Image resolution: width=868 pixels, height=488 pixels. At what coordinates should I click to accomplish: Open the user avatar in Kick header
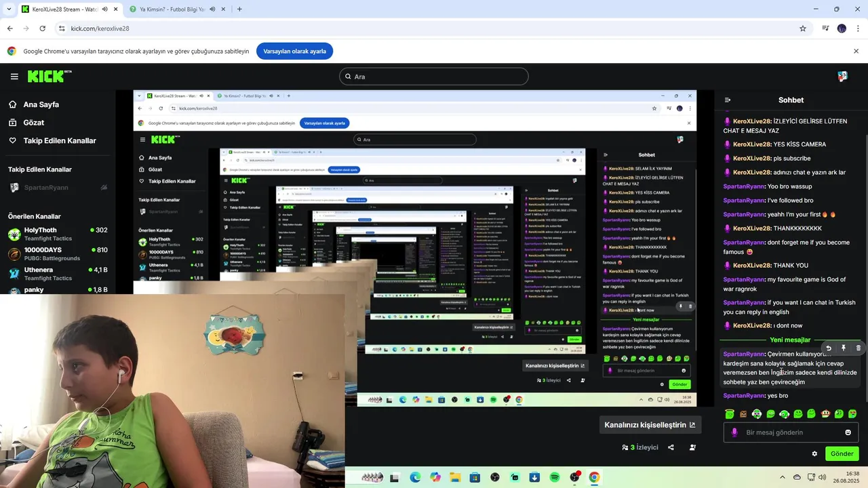click(x=842, y=77)
